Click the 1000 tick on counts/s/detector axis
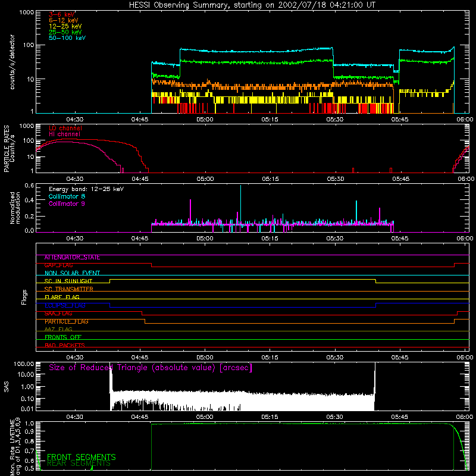 (x=27, y=12)
